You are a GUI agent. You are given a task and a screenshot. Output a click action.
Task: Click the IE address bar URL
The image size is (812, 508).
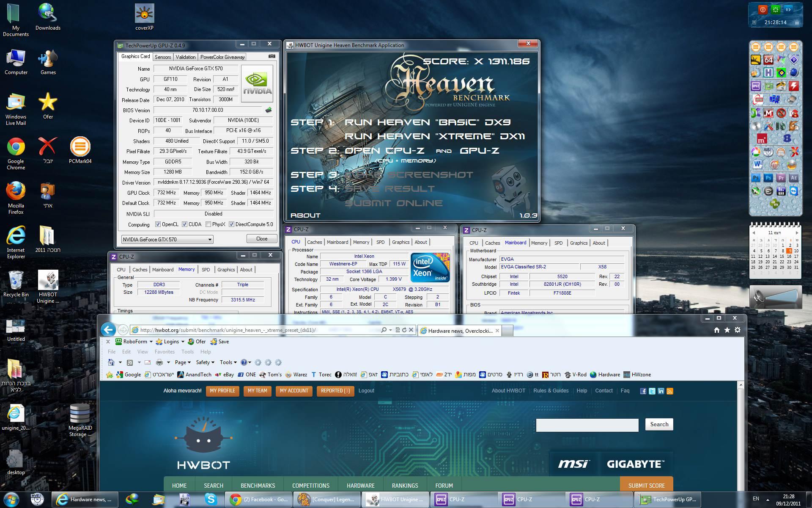(228, 330)
